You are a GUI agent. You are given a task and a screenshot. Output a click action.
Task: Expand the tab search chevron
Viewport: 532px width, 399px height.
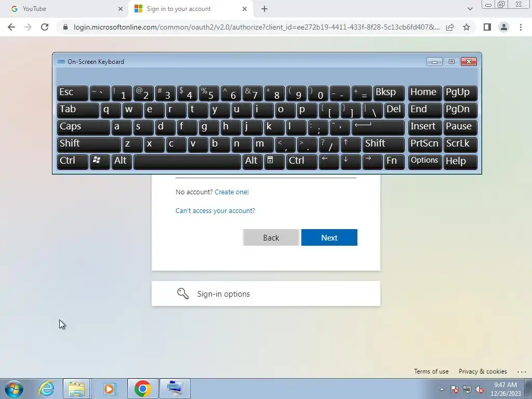[470, 9]
